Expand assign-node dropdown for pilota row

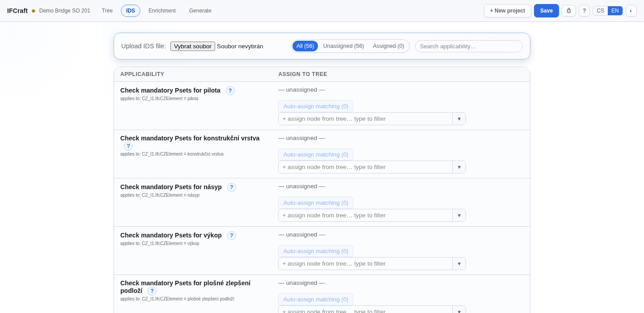coord(459,119)
